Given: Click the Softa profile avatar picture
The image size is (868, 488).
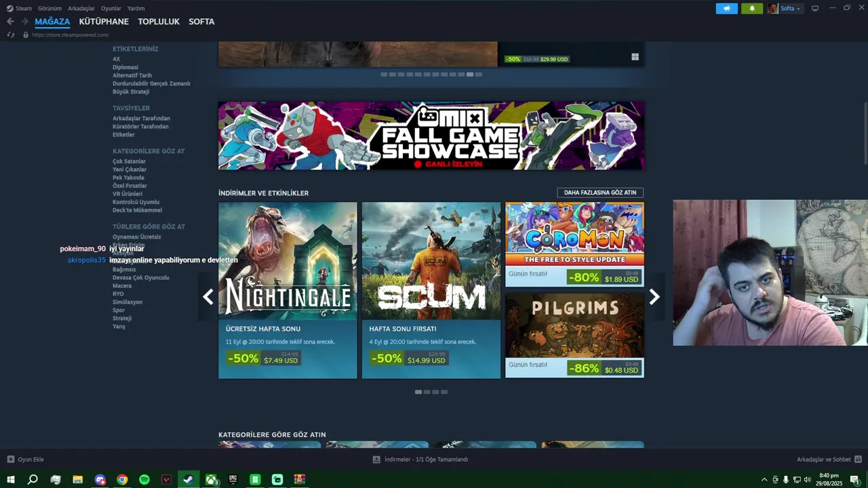Looking at the screenshot, I should [772, 8].
